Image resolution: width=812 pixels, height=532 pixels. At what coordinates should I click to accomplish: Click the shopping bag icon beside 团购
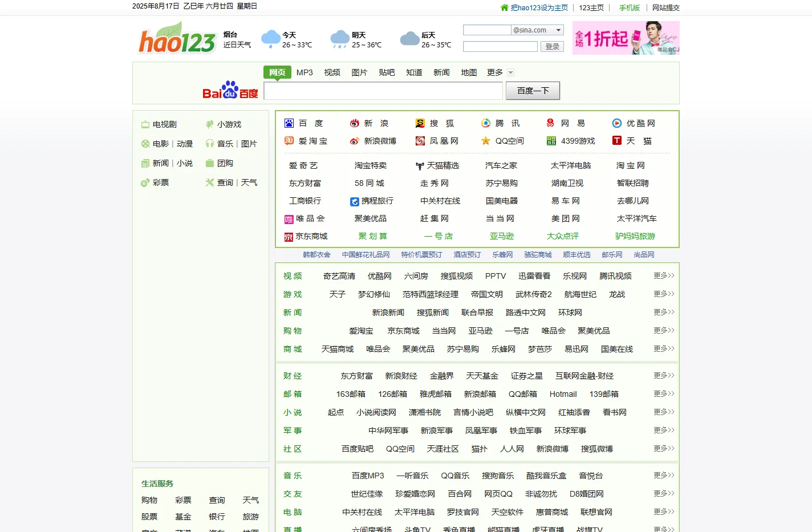click(210, 163)
